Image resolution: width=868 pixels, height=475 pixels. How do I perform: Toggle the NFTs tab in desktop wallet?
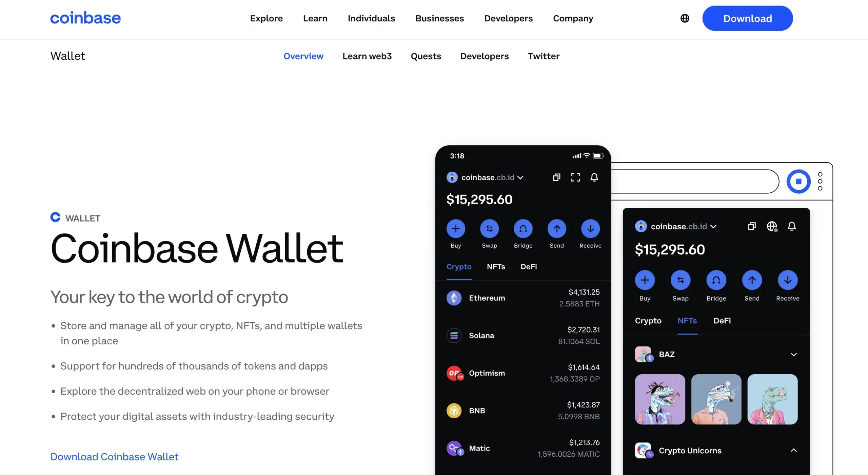point(687,321)
